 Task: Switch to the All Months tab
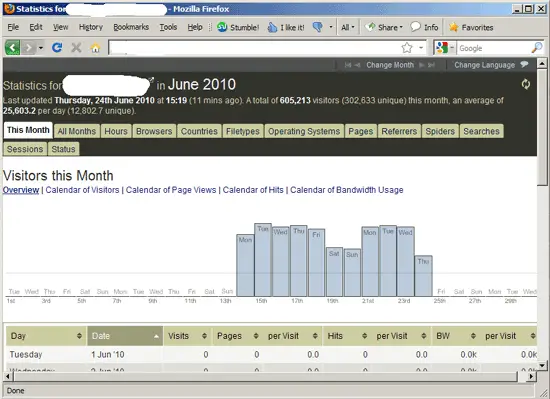(77, 131)
